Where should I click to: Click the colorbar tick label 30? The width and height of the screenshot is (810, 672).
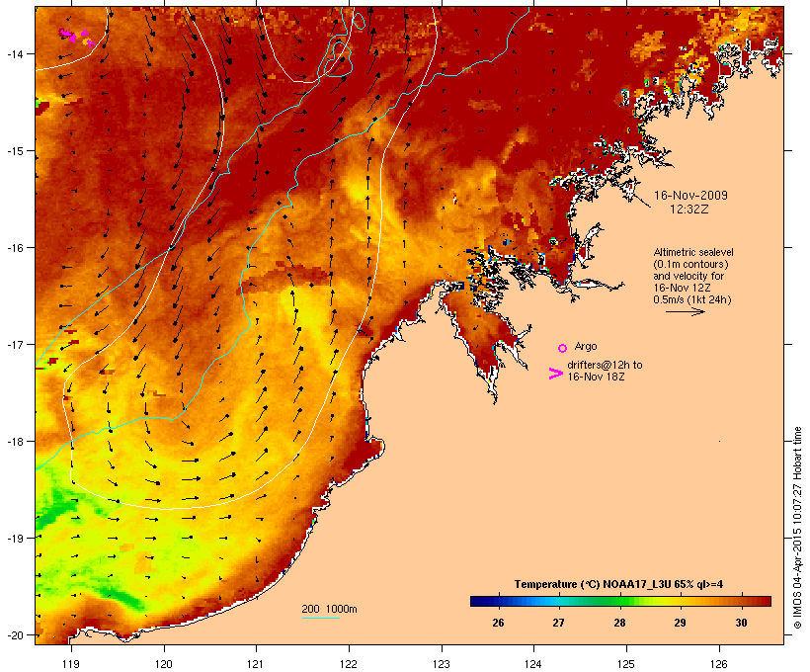pos(741,623)
